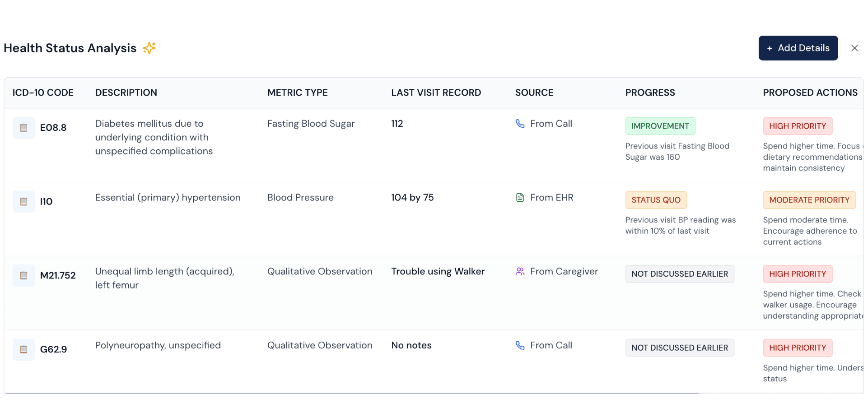Sort by the ICD-10 CODE column header
868x408 pixels.
tap(43, 93)
